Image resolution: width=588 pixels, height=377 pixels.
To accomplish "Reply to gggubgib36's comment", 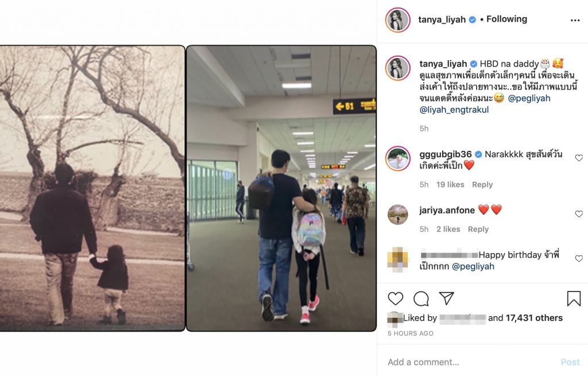I will pos(482,184).
